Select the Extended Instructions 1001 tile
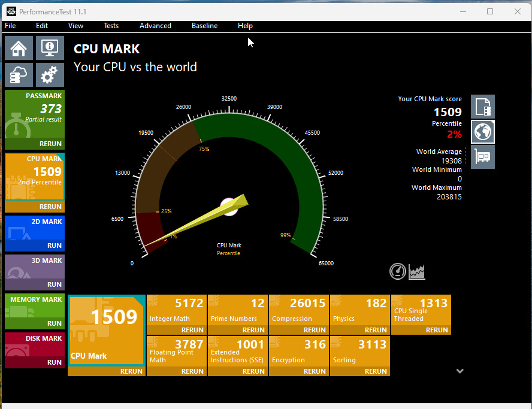 point(237,352)
